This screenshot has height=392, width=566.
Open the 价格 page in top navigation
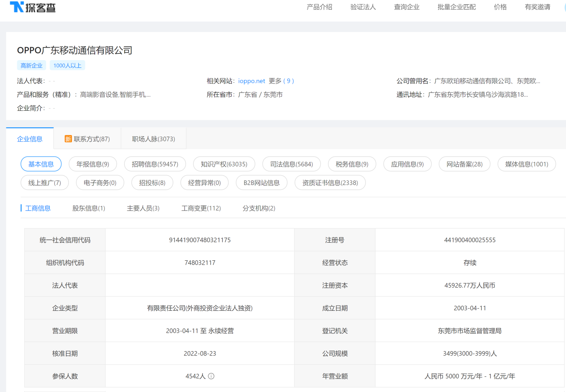[x=500, y=7]
